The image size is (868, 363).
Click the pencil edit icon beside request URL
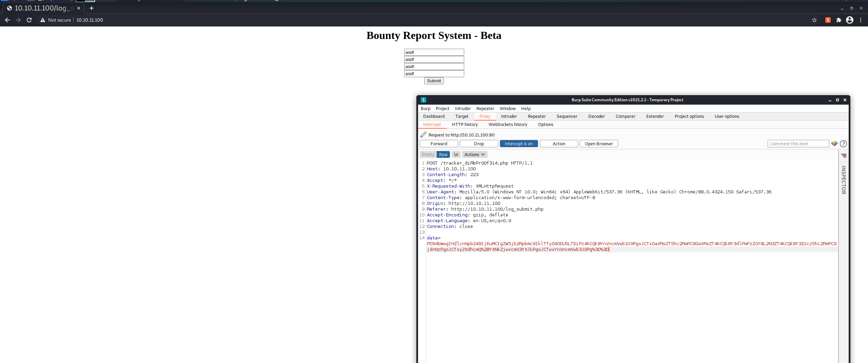coord(423,135)
